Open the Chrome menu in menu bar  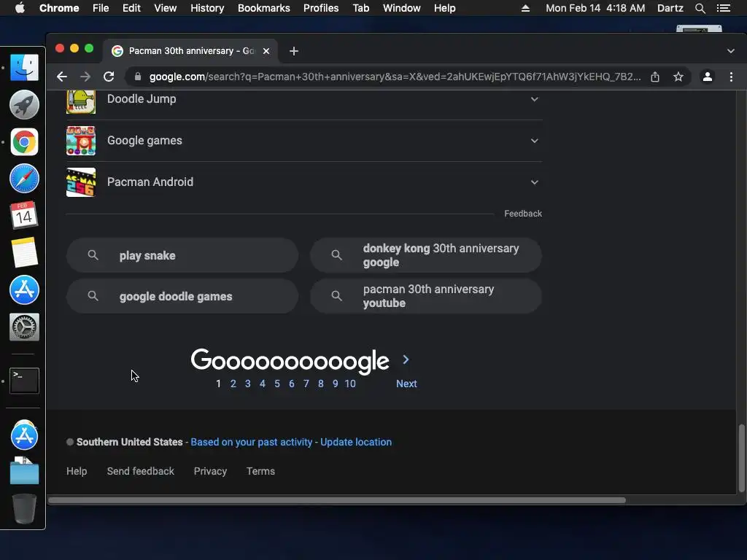click(59, 8)
